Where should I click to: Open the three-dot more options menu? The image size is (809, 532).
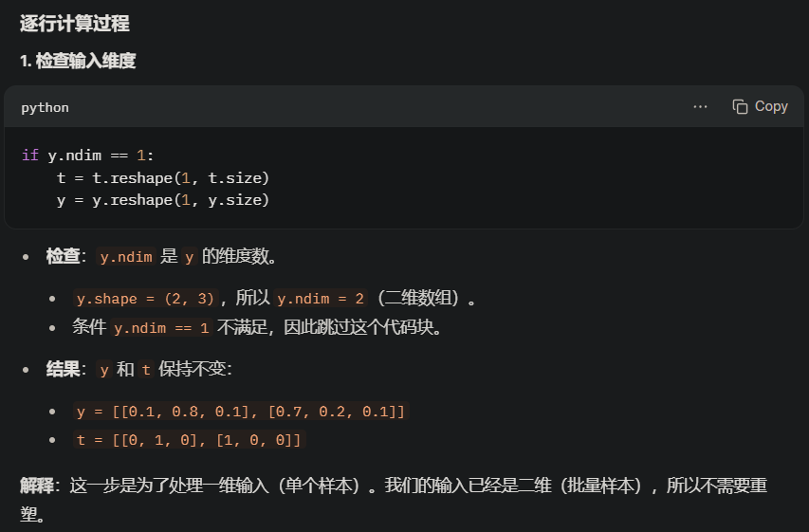(x=700, y=106)
